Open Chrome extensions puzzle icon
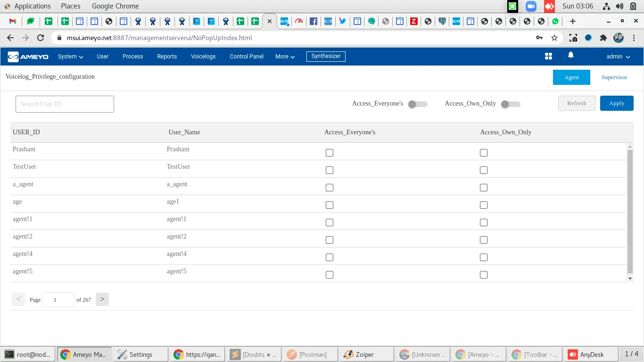 (603, 38)
